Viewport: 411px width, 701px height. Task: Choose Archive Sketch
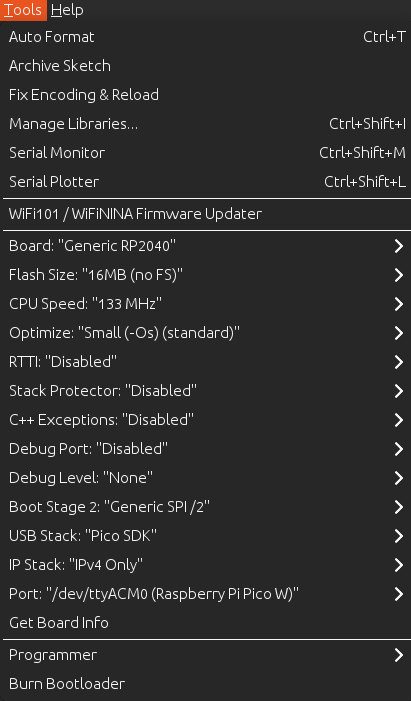pyautogui.click(x=205, y=66)
